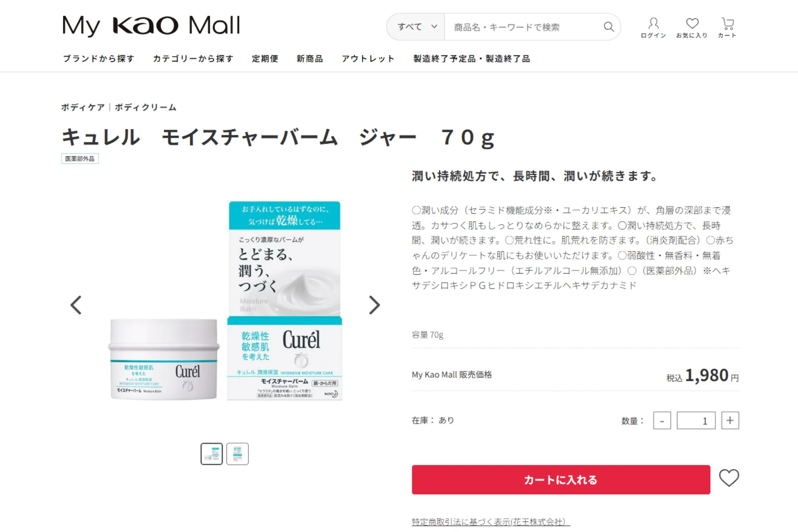Image resolution: width=798 pixels, height=532 pixels.
Task: Select the second product thumbnail
Action: point(237,454)
